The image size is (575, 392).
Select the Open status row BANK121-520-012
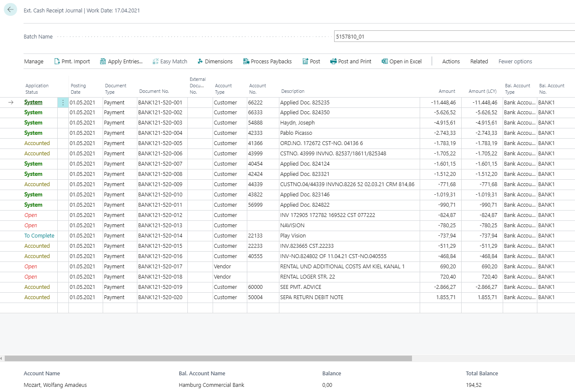coord(30,215)
